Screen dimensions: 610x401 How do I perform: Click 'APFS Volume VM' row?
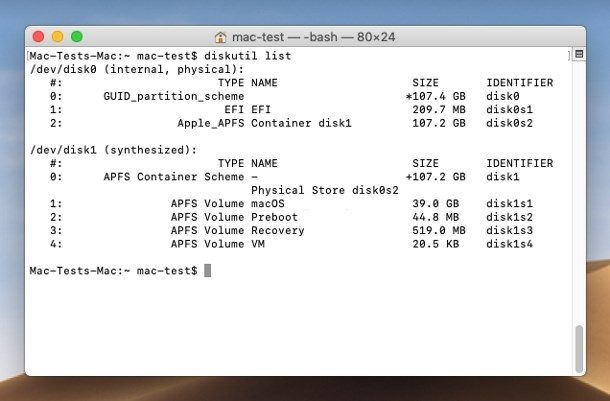coord(218,244)
